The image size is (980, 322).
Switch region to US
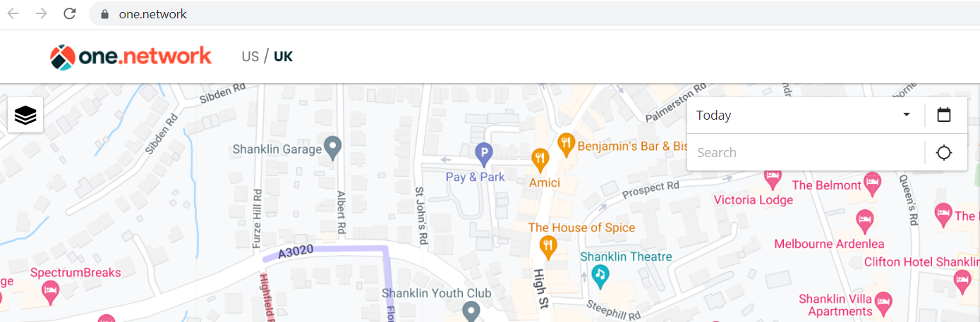point(250,56)
